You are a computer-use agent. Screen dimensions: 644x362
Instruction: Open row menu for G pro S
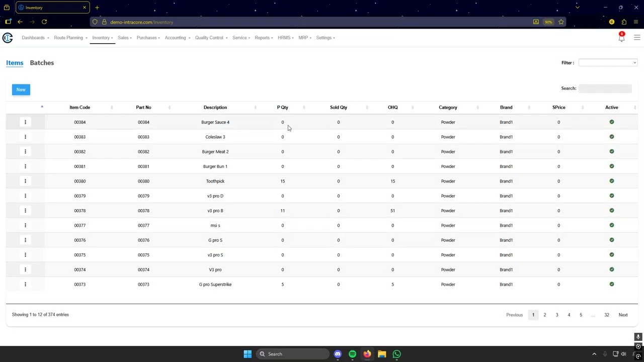coord(25,240)
